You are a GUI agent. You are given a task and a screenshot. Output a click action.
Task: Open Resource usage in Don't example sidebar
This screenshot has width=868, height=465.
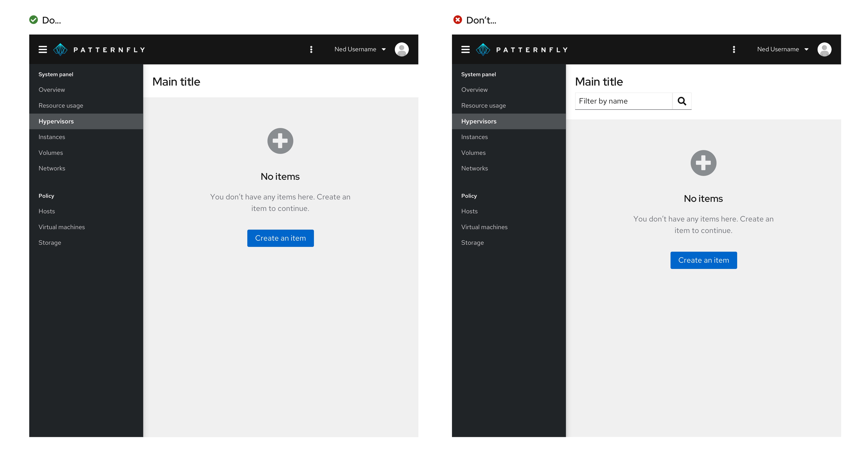point(509,105)
